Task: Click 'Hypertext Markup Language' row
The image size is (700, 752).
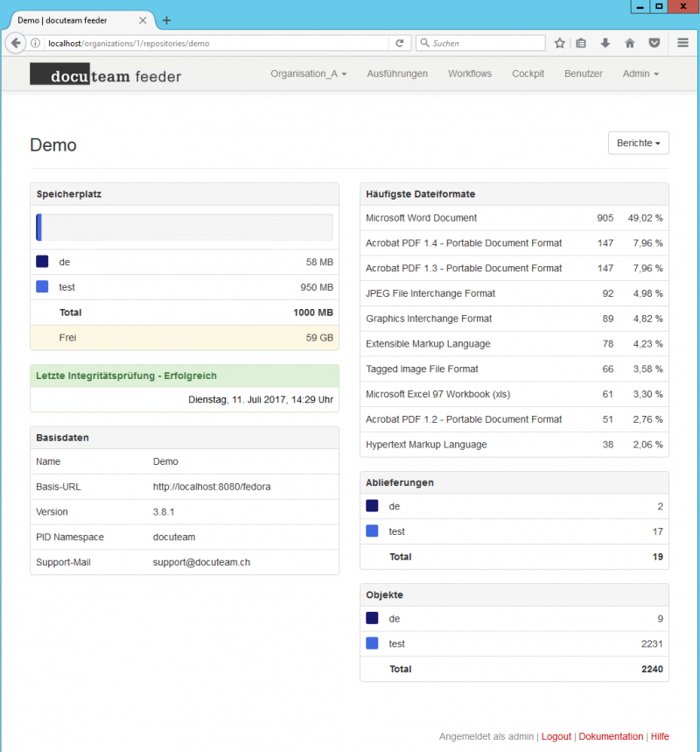Action: click(x=514, y=445)
